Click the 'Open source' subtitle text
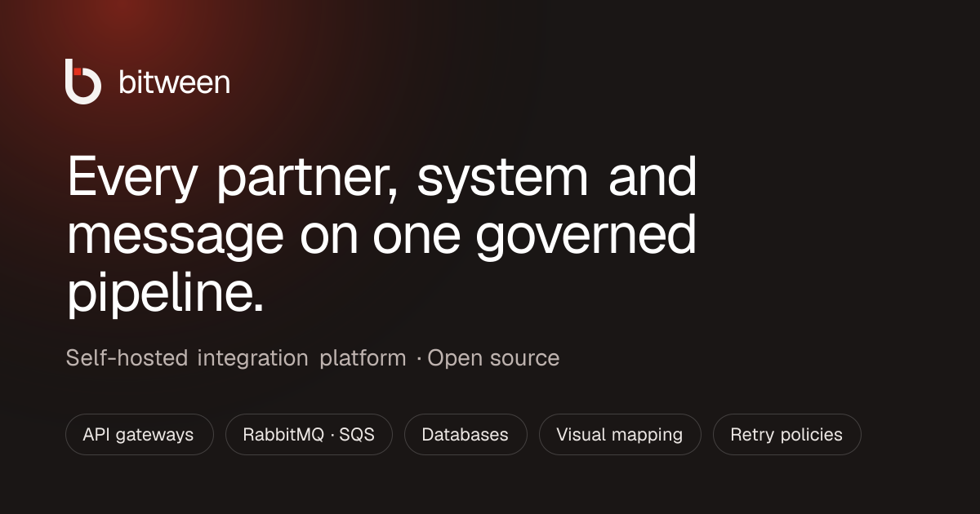 (x=493, y=358)
